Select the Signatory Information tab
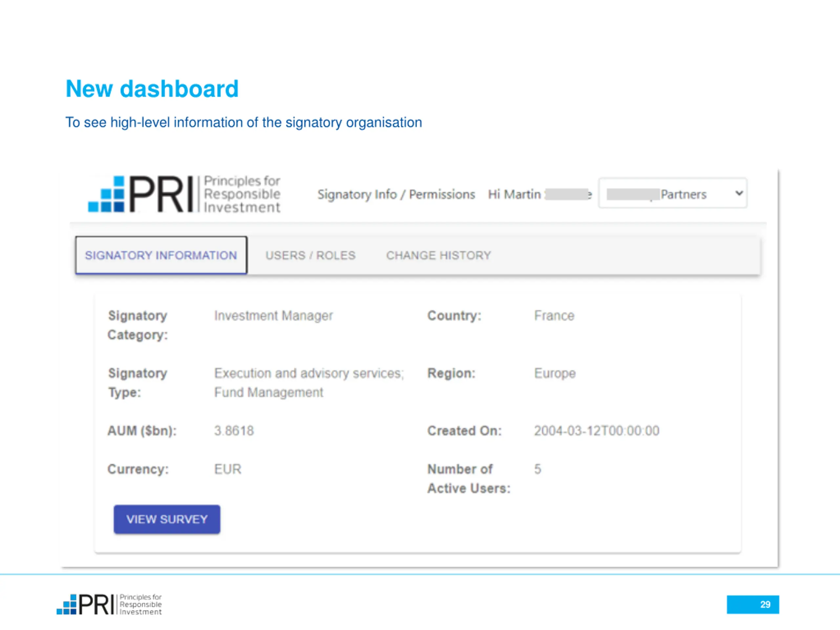This screenshot has height=630, width=840. pyautogui.click(x=161, y=255)
